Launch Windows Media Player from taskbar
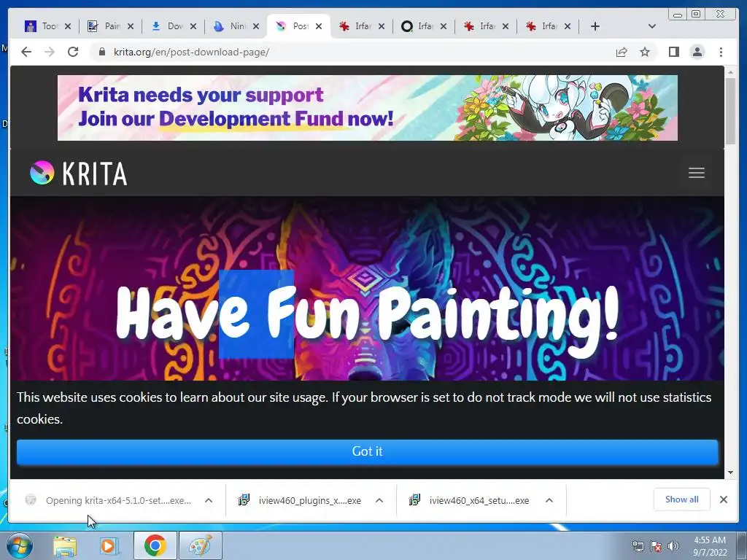Screen dimensions: 747x560 click(x=109, y=545)
